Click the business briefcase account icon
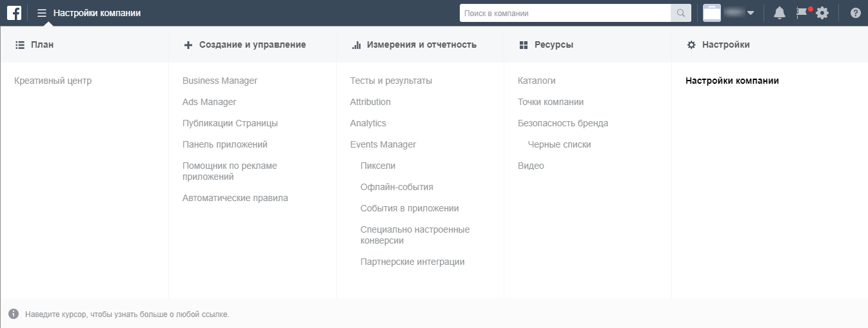Screen dimensions: 868x328 [x=712, y=13]
